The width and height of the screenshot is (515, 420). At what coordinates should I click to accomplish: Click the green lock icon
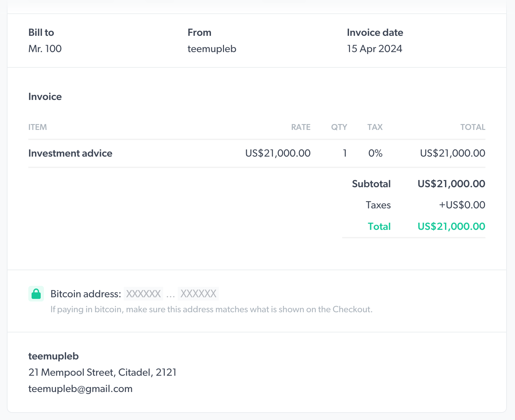(36, 294)
